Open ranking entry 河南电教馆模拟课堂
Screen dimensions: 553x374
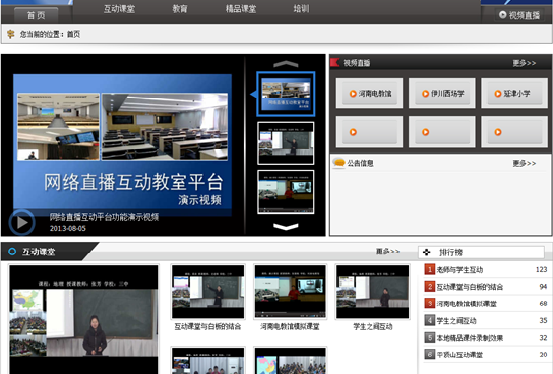click(467, 304)
